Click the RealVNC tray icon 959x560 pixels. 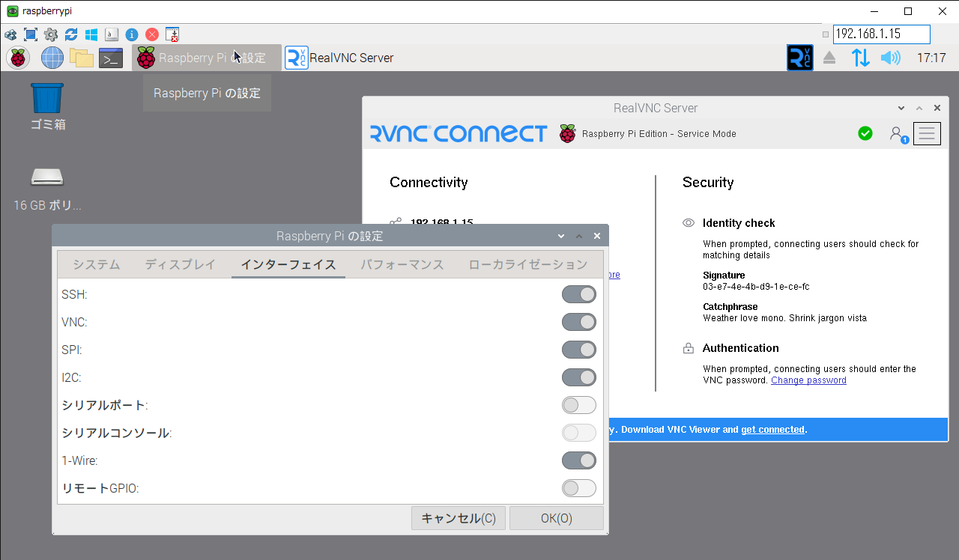click(799, 58)
